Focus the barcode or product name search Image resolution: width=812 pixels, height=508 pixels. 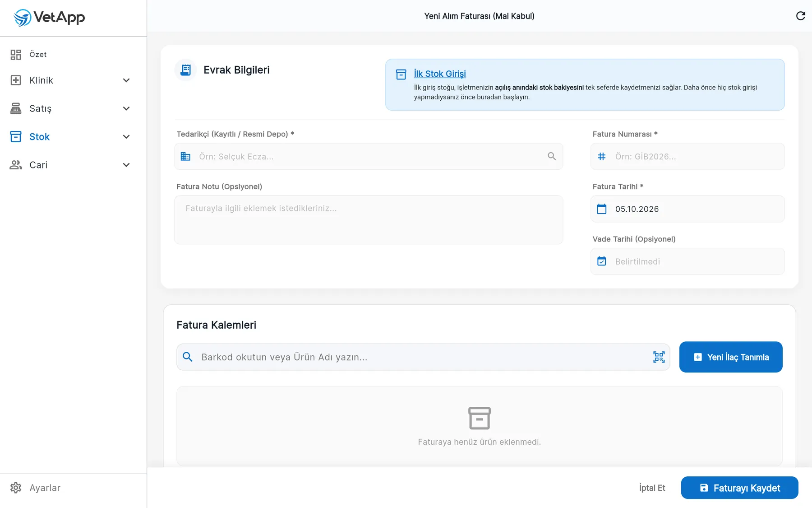pos(423,357)
